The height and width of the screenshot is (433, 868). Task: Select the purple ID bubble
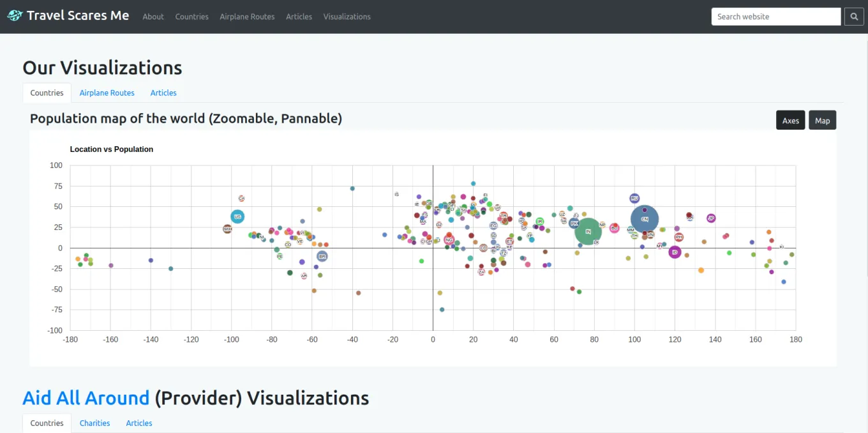pos(675,252)
